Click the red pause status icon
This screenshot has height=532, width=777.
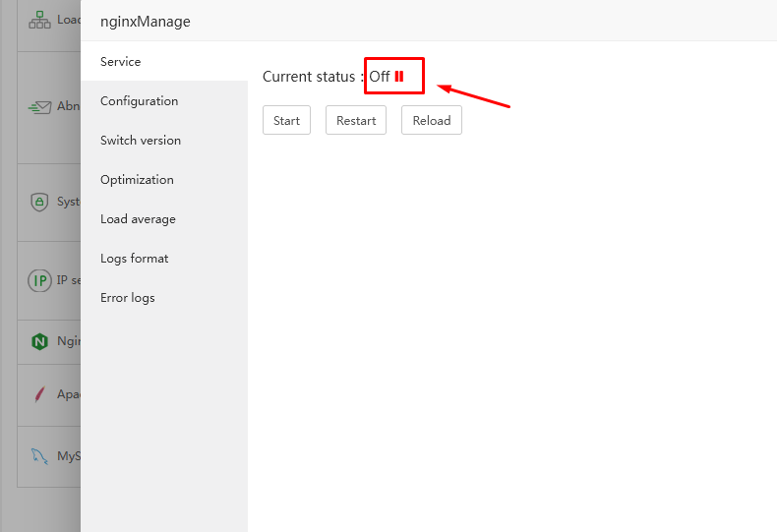(x=399, y=77)
